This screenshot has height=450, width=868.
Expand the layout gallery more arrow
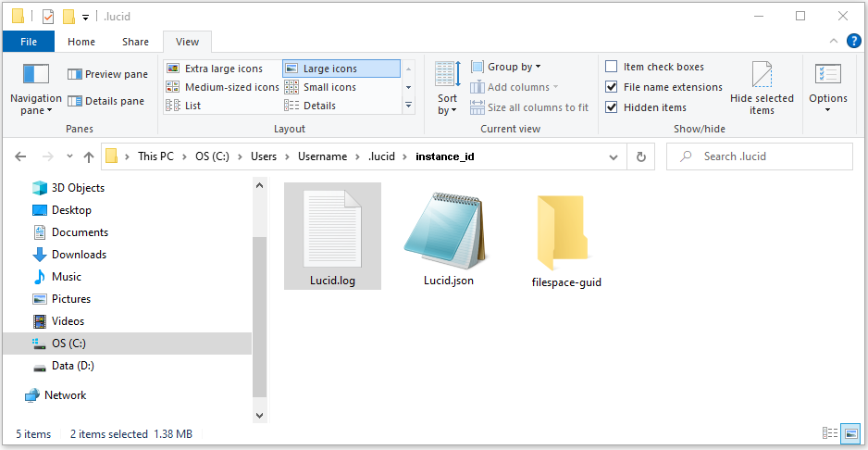point(408,105)
